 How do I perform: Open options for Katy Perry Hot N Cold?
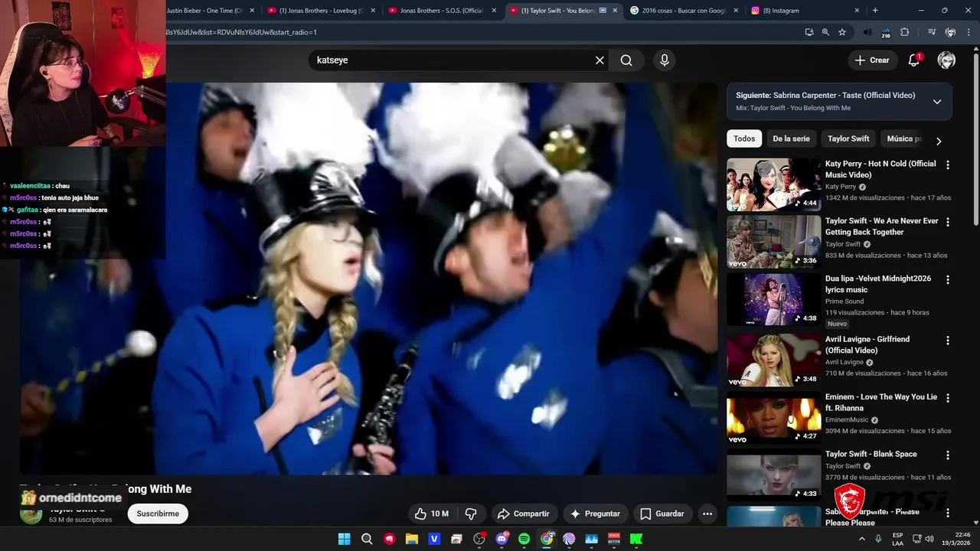(x=948, y=165)
